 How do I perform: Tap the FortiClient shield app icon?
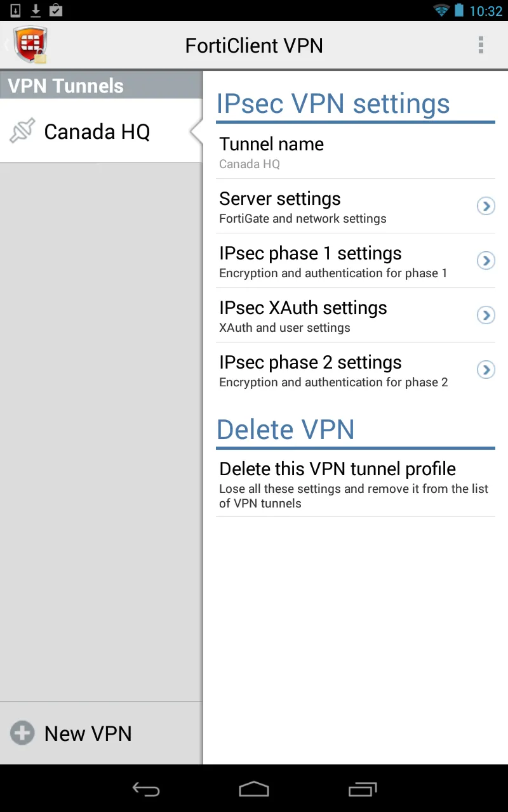coord(30,44)
